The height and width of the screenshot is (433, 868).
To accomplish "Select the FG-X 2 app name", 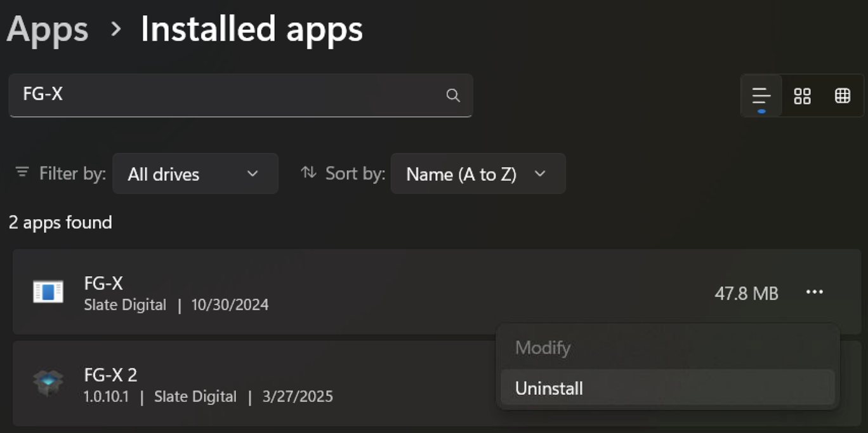I will pyautogui.click(x=110, y=375).
